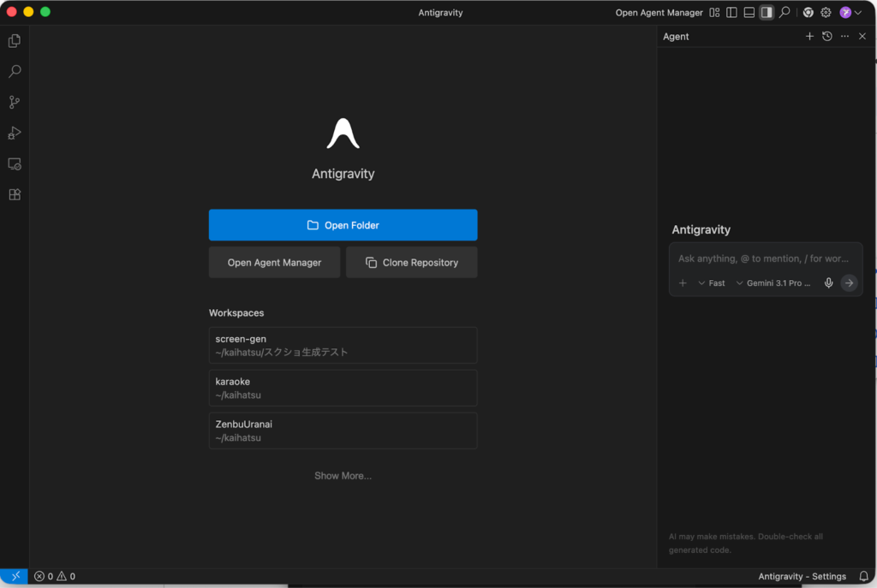Start a new agent conversation with plus icon
The height and width of the screenshot is (588, 877).
point(809,36)
